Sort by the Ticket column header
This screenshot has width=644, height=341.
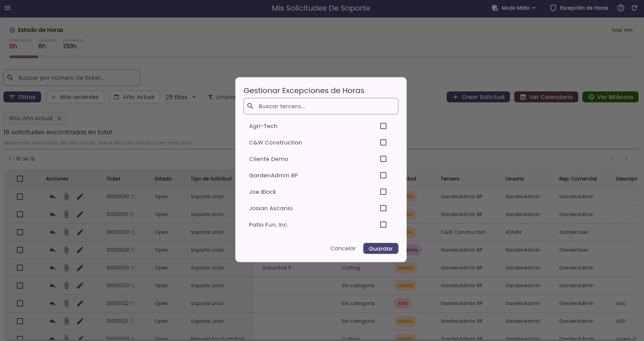[x=113, y=179]
